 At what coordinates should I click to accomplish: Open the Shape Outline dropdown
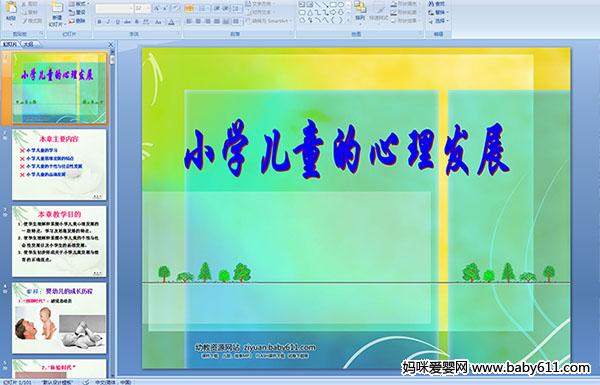[405, 12]
